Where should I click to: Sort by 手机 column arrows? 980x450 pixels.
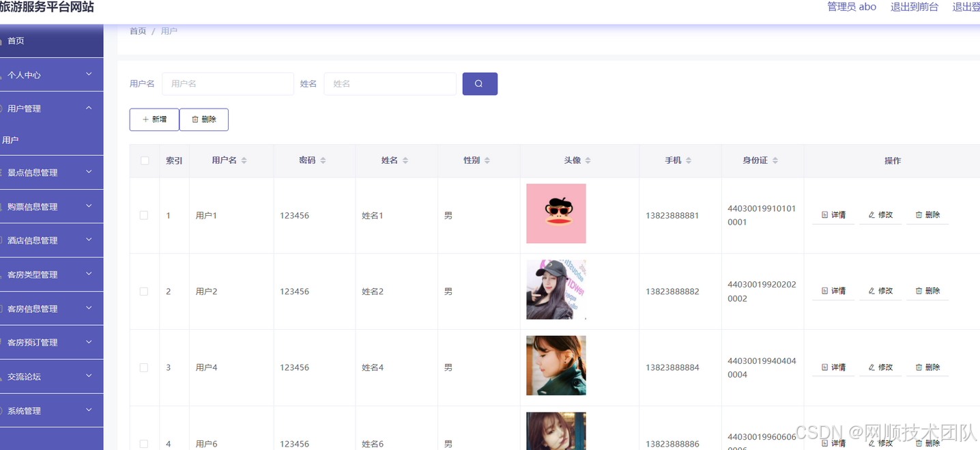(689, 160)
